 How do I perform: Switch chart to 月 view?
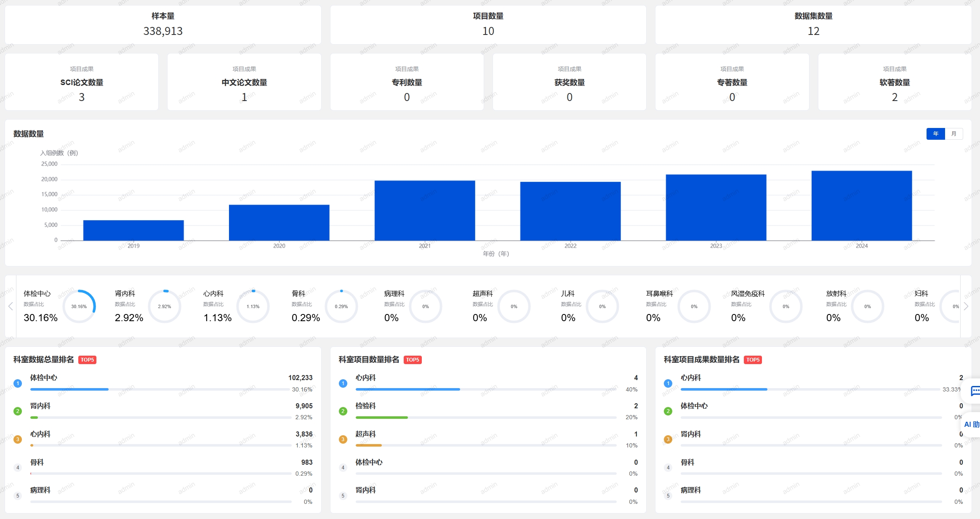point(953,134)
